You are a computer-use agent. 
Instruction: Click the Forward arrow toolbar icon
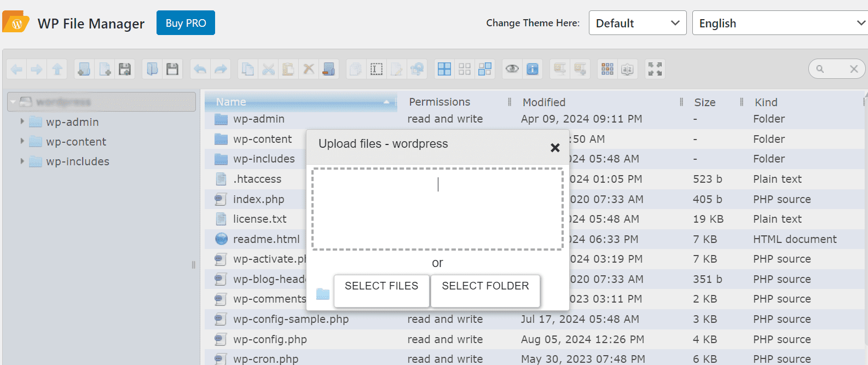[x=37, y=69]
